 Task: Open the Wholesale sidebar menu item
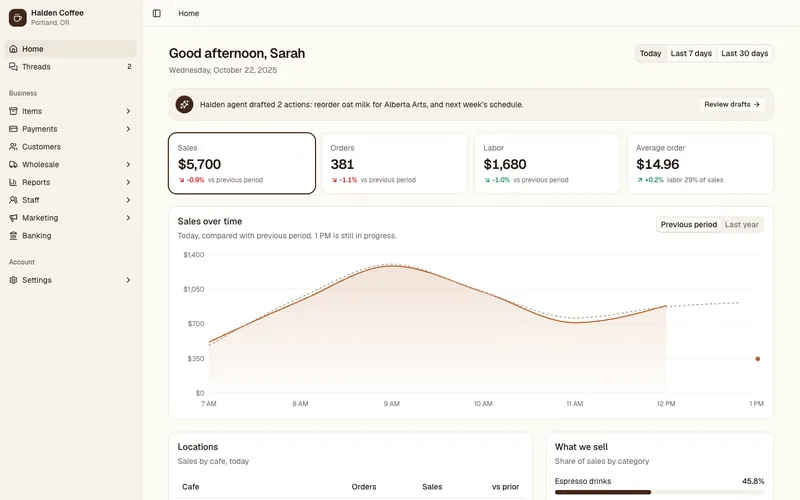click(71, 164)
